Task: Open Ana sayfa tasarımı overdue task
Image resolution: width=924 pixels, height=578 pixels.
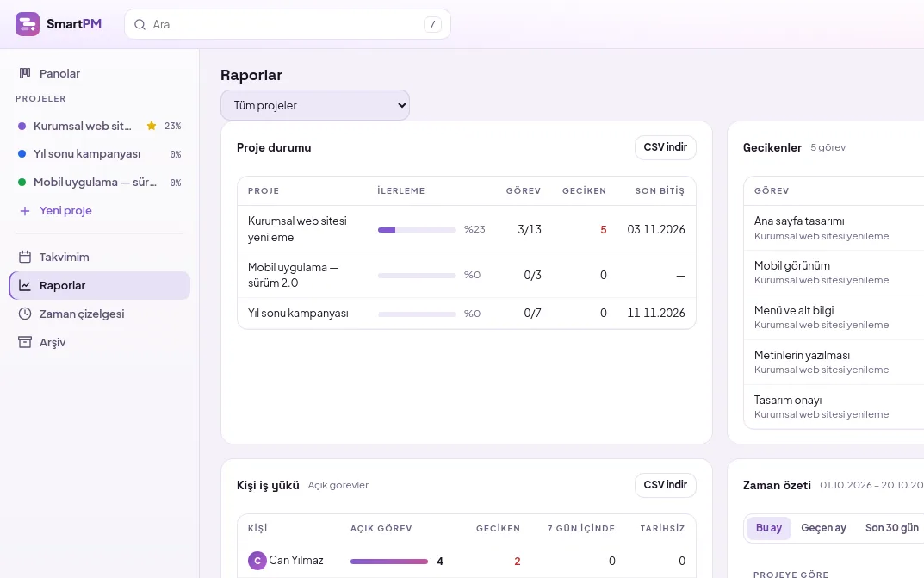Action: click(x=799, y=221)
